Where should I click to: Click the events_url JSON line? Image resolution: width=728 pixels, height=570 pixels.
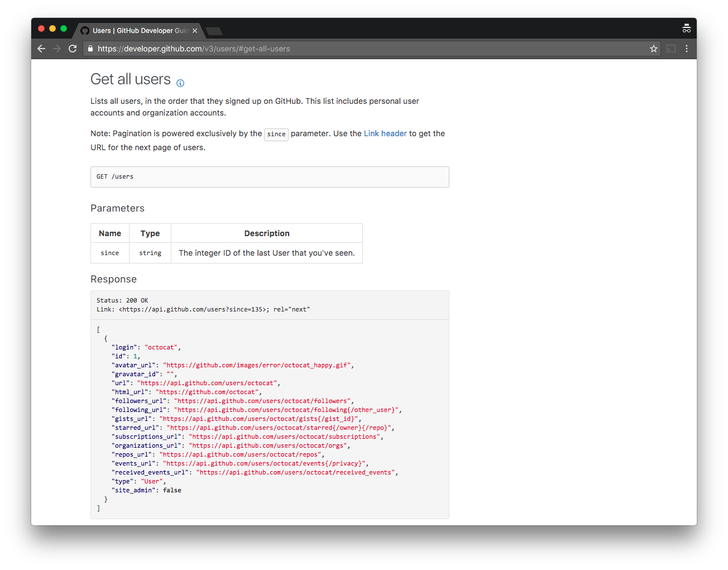(240, 463)
